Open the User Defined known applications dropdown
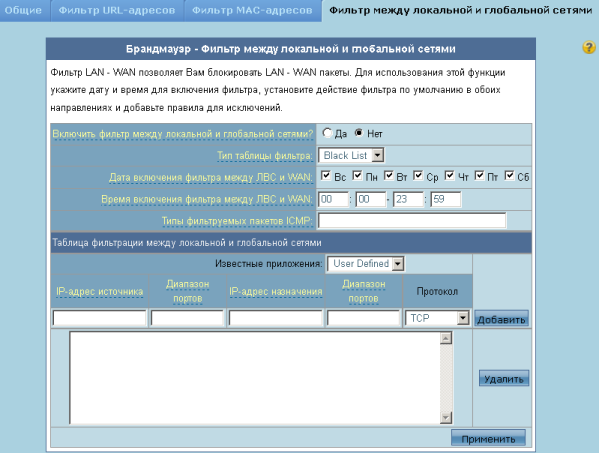Screen dimensions: 599x453 (x=366, y=264)
